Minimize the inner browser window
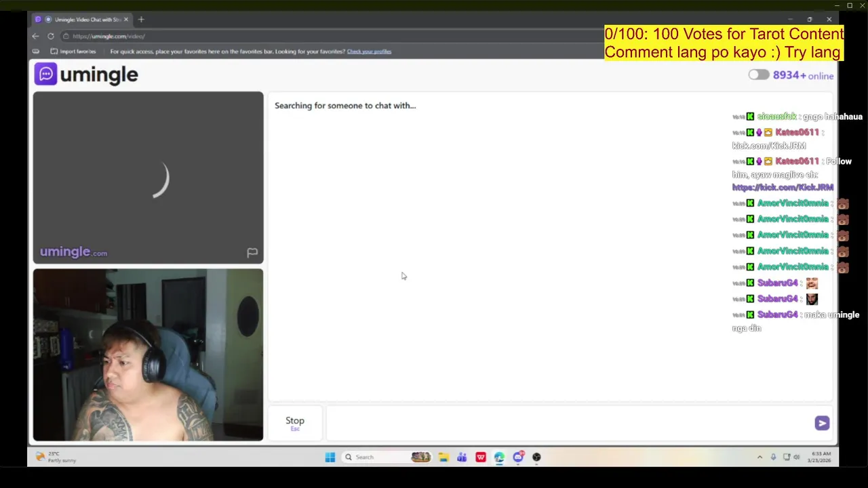The image size is (868, 488). coord(790,19)
